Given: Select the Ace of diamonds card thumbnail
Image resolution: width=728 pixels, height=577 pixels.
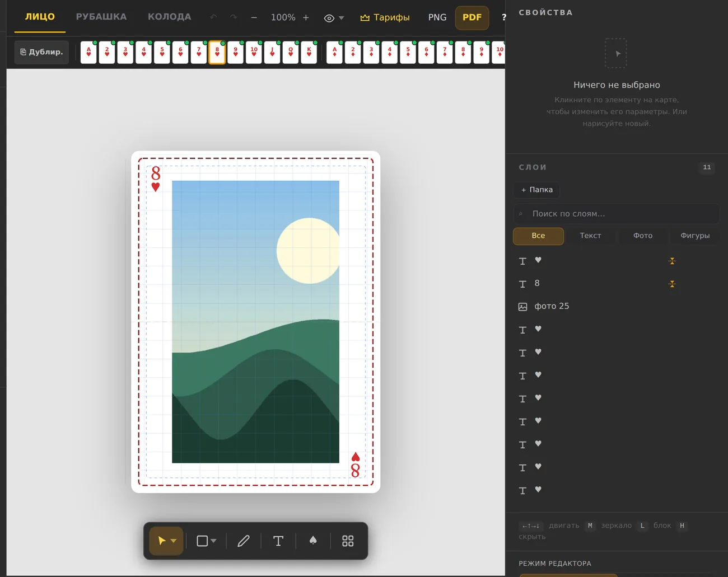Looking at the screenshot, I should 334,52.
